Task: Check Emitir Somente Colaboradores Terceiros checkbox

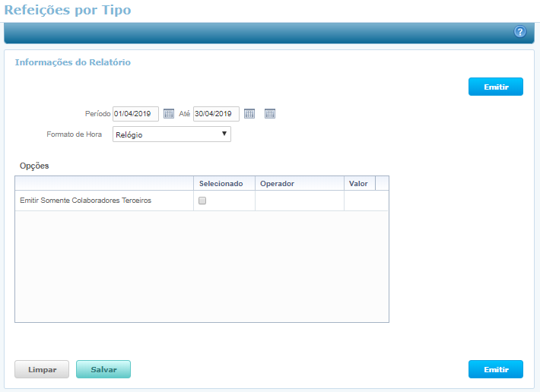Action: (202, 201)
